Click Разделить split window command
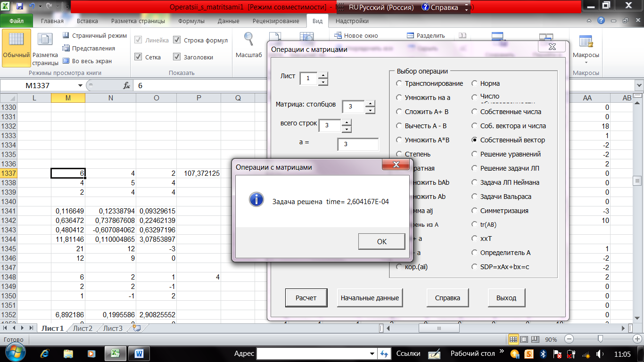This screenshot has width=644, height=362. (426, 35)
